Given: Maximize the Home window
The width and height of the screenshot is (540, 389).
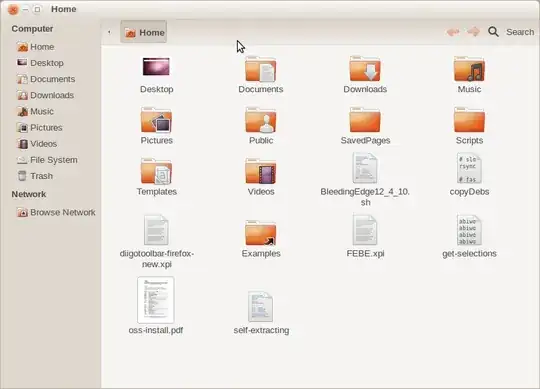Looking at the screenshot, I should click(37, 9).
